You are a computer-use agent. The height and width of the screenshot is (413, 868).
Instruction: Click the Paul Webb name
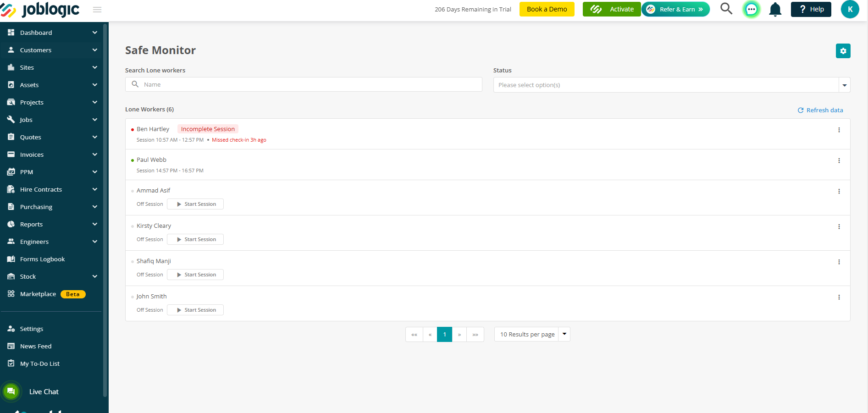tap(151, 160)
